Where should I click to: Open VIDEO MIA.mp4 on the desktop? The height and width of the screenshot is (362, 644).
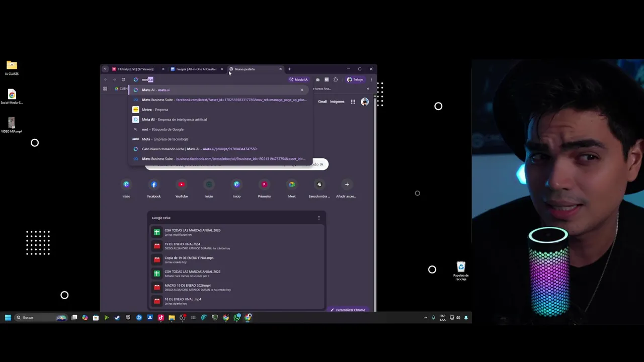point(12,125)
